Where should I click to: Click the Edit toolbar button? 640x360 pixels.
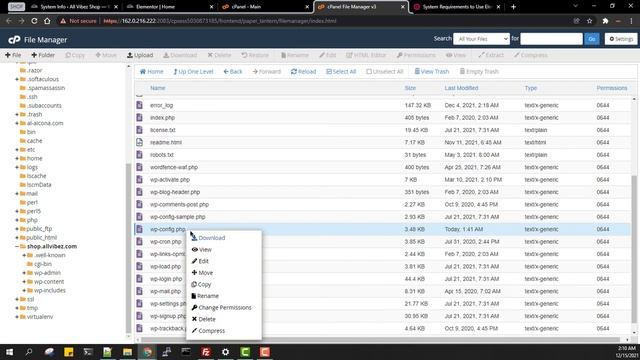(x=328, y=55)
